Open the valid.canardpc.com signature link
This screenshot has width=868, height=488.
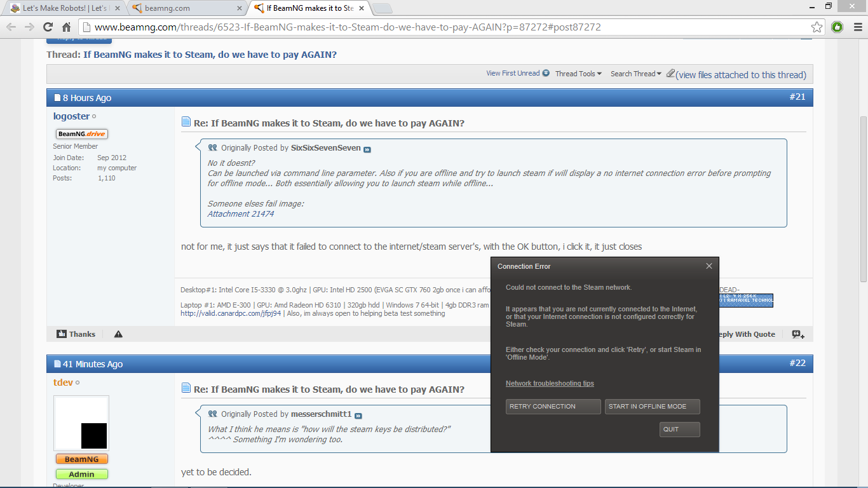(x=231, y=313)
